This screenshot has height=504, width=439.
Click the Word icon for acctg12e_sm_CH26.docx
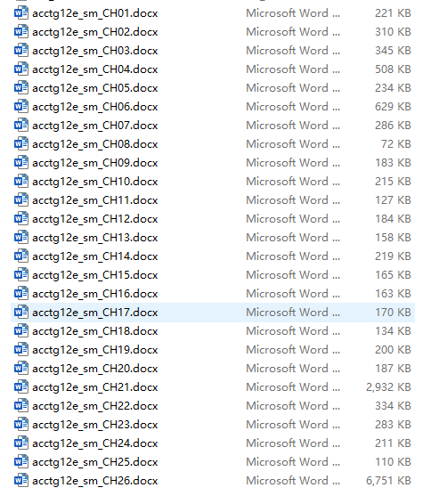[x=21, y=481]
